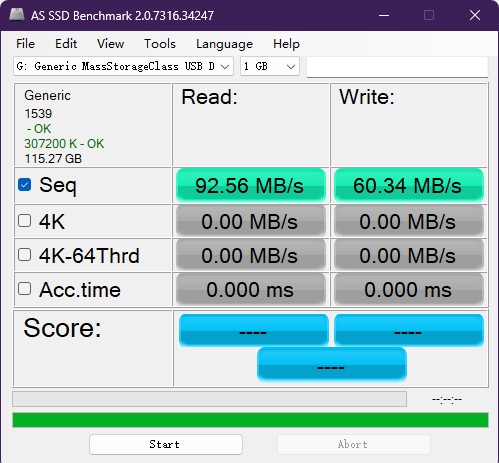Open the Edit menu
The width and height of the screenshot is (499, 463).
click(x=66, y=44)
